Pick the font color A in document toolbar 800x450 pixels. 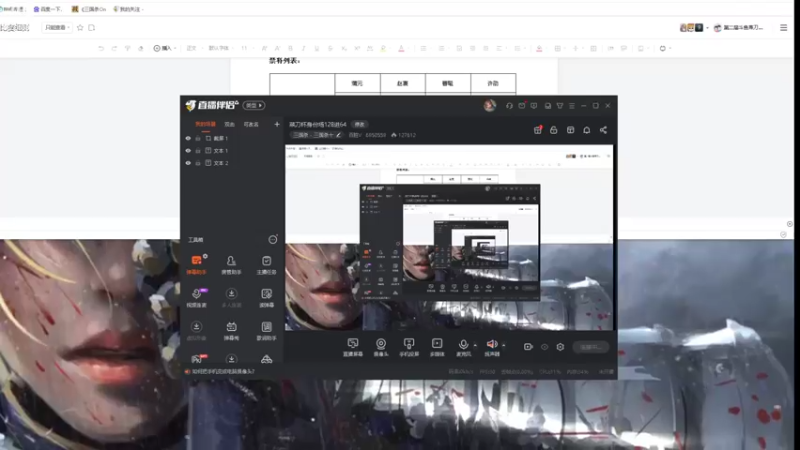(402, 48)
